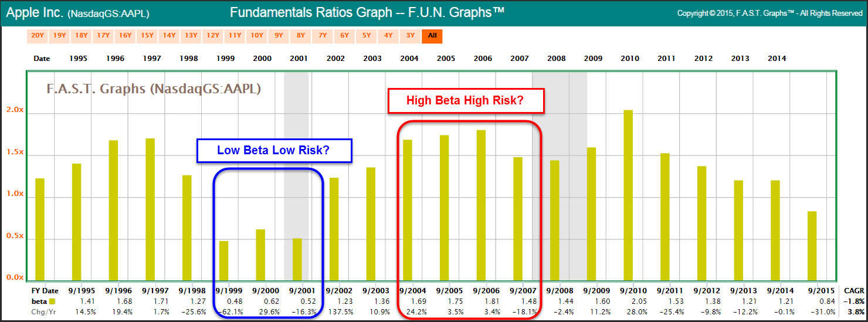
Task: Select the 9/2015 beta bar
Action: (x=812, y=246)
